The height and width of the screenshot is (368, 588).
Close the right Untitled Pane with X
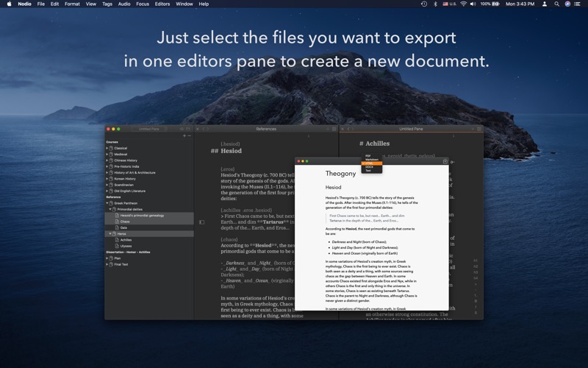pyautogui.click(x=343, y=129)
